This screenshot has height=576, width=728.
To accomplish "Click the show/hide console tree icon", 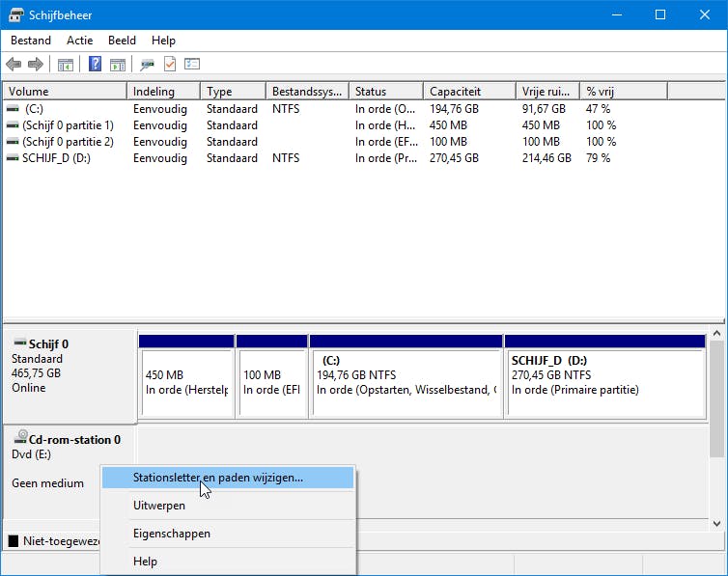I will [66, 65].
